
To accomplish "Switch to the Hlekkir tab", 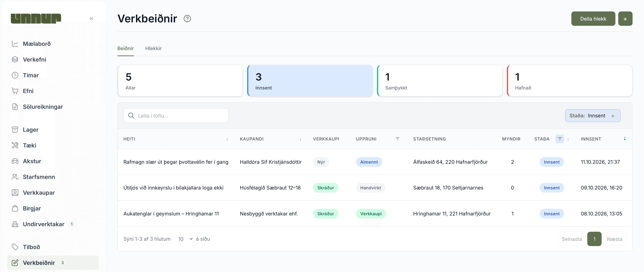I will tap(153, 48).
